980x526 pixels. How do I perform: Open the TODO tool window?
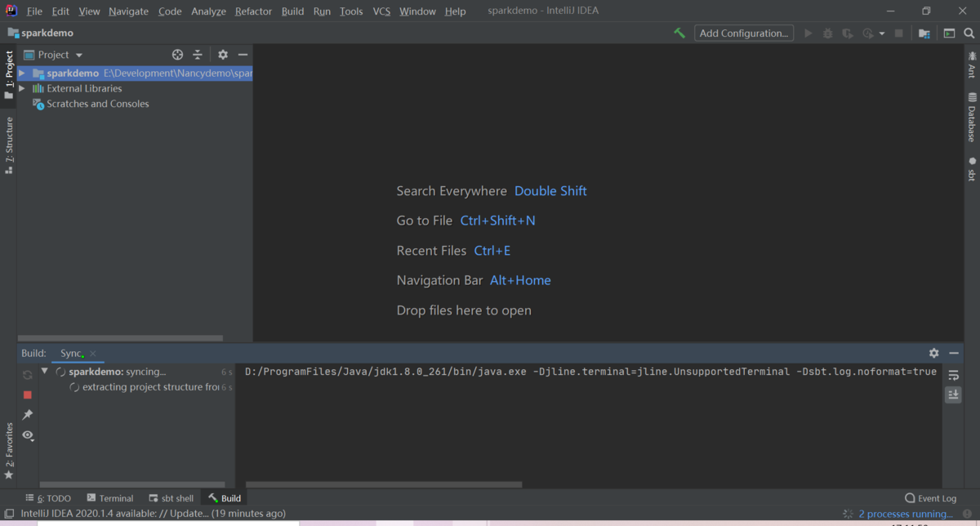[x=49, y=498]
